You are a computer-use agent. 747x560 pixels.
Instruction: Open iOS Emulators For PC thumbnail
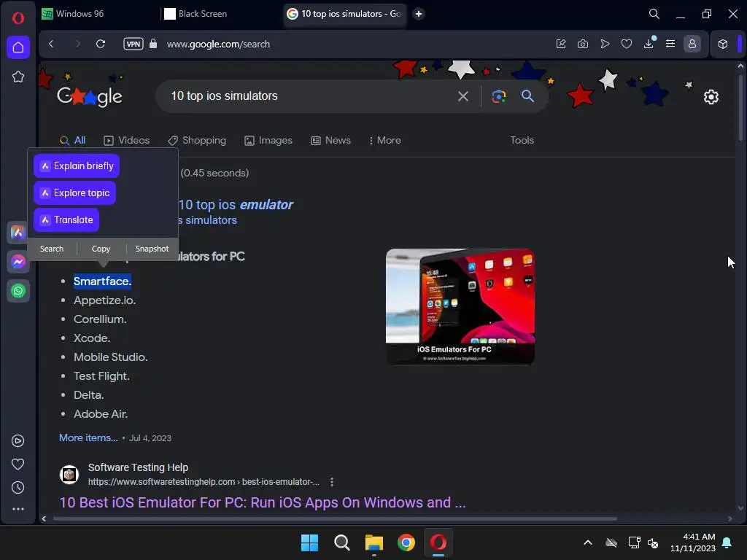[x=460, y=306]
